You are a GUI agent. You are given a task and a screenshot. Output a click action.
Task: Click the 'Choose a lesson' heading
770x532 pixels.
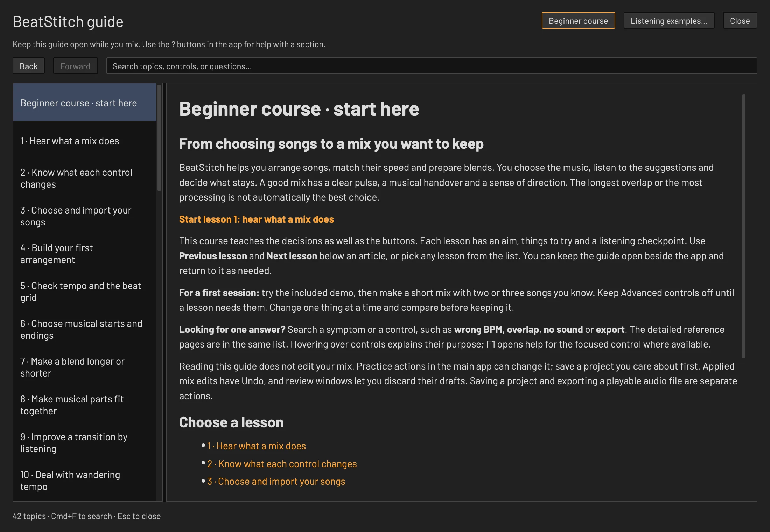pos(231,422)
